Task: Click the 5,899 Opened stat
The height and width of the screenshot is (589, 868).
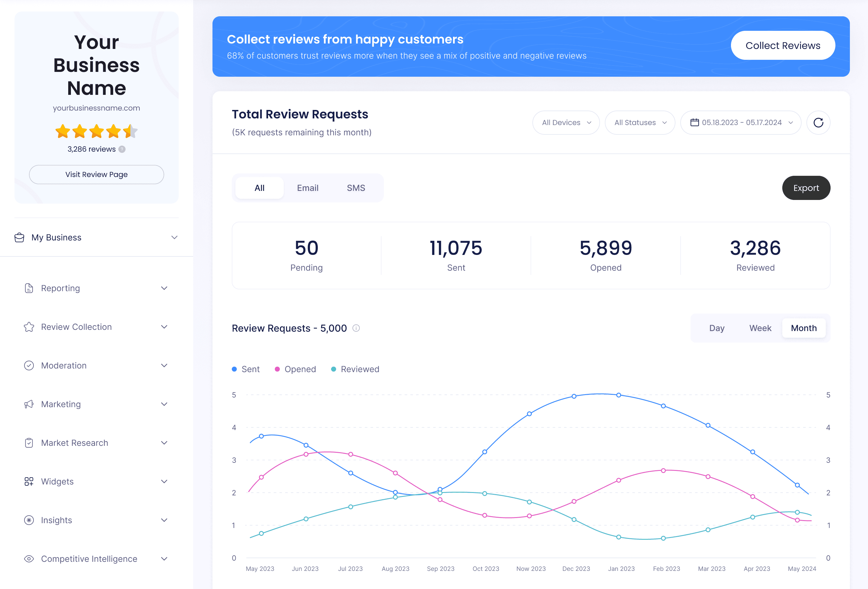Action: tap(605, 256)
